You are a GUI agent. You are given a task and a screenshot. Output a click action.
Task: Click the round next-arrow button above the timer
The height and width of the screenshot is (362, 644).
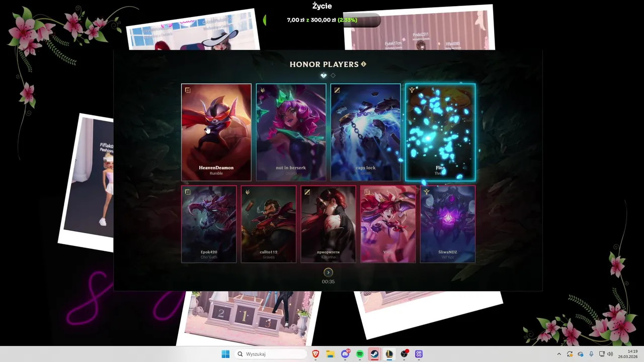[x=328, y=273]
